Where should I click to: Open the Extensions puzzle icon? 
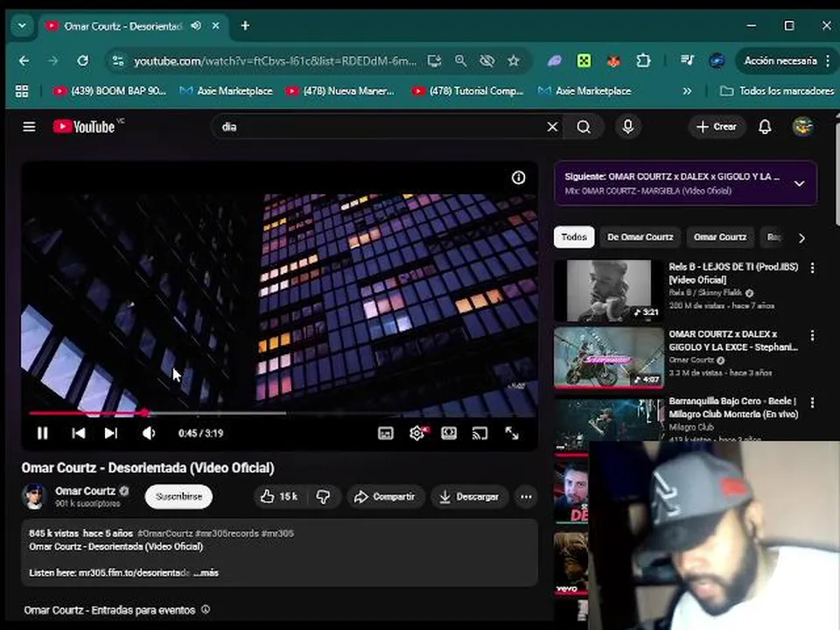click(643, 61)
